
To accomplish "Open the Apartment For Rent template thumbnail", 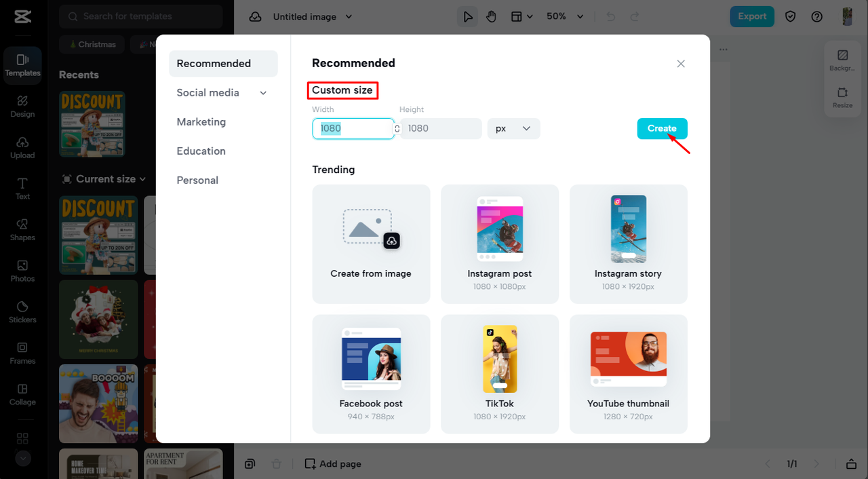I will [183, 463].
